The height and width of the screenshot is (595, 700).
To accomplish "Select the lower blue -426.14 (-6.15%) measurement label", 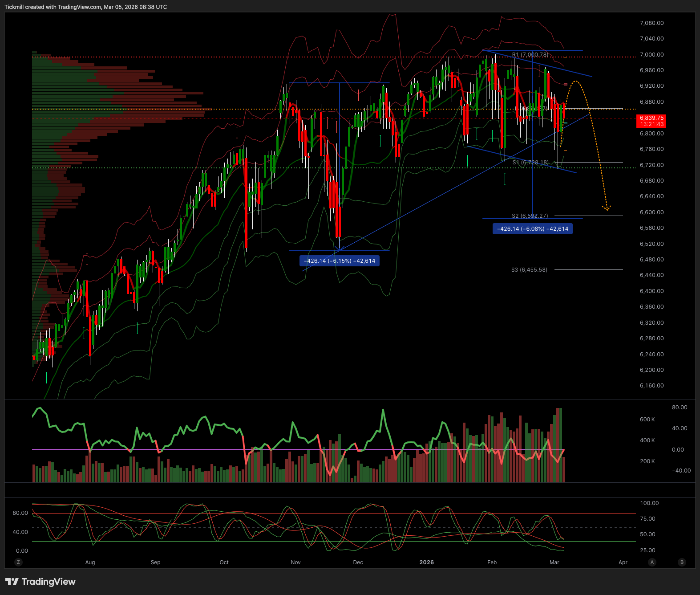I will [340, 261].
